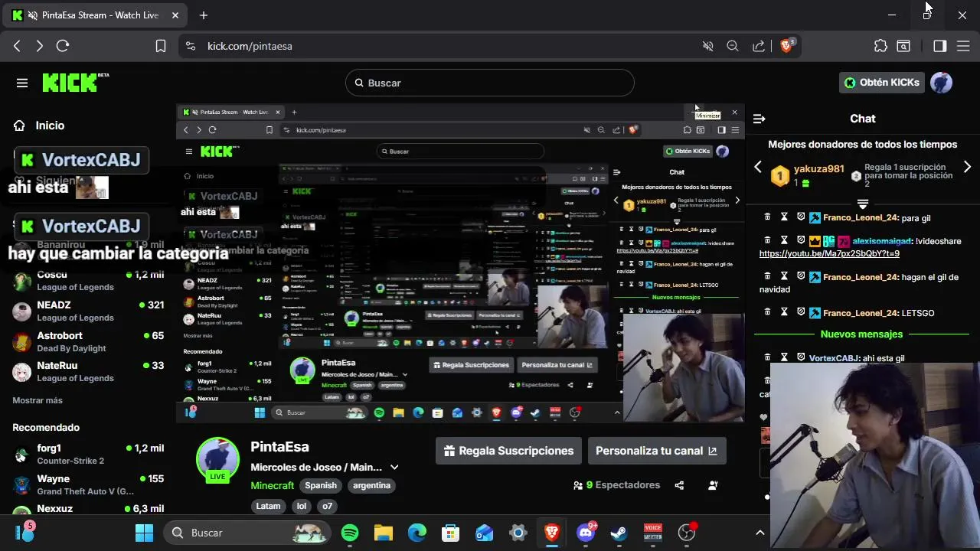
Task: View site information for kick.com
Action: [x=191, y=46]
